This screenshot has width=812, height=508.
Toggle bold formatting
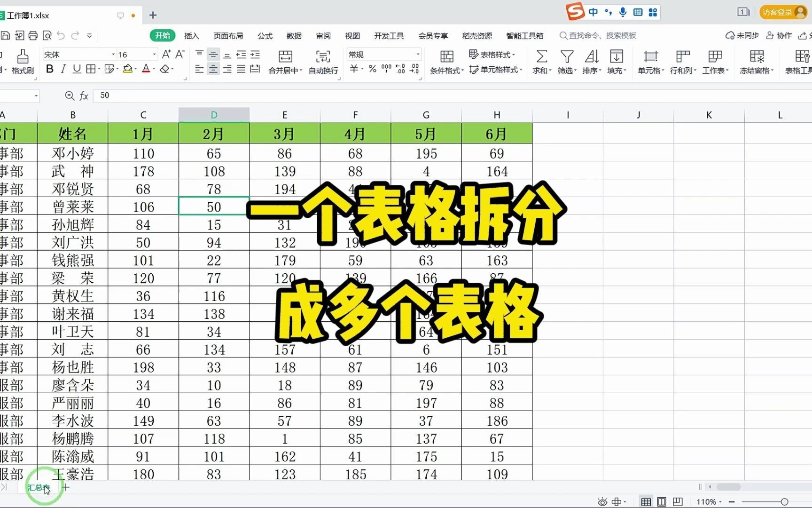[50, 69]
